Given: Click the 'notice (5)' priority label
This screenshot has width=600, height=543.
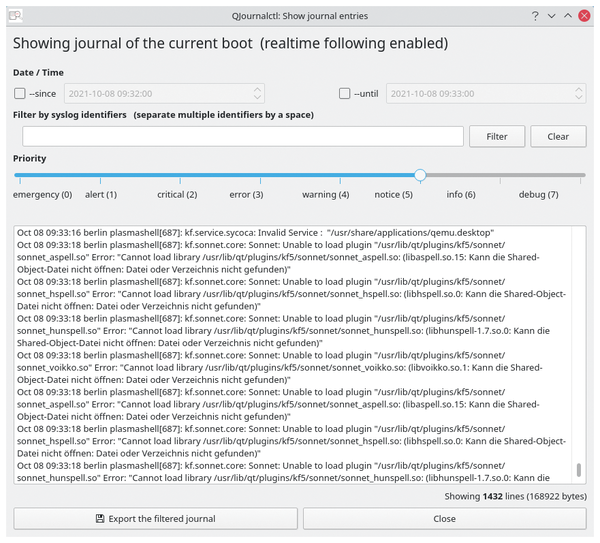Looking at the screenshot, I should coord(393,194).
